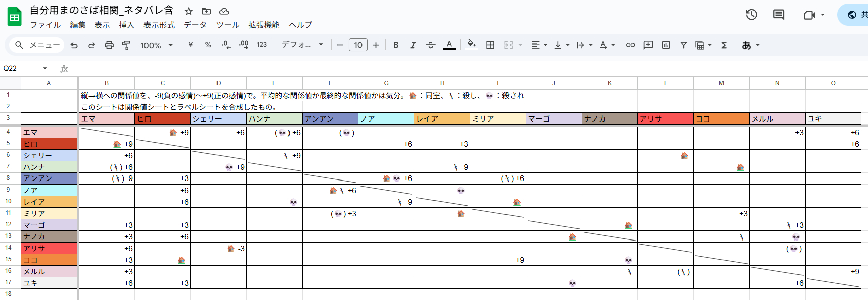
Task: Open the データ menu
Action: [195, 25]
